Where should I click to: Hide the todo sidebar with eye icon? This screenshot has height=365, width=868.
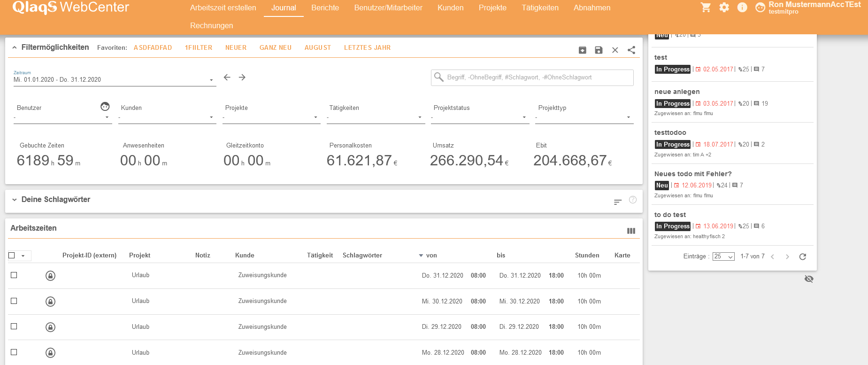point(809,279)
